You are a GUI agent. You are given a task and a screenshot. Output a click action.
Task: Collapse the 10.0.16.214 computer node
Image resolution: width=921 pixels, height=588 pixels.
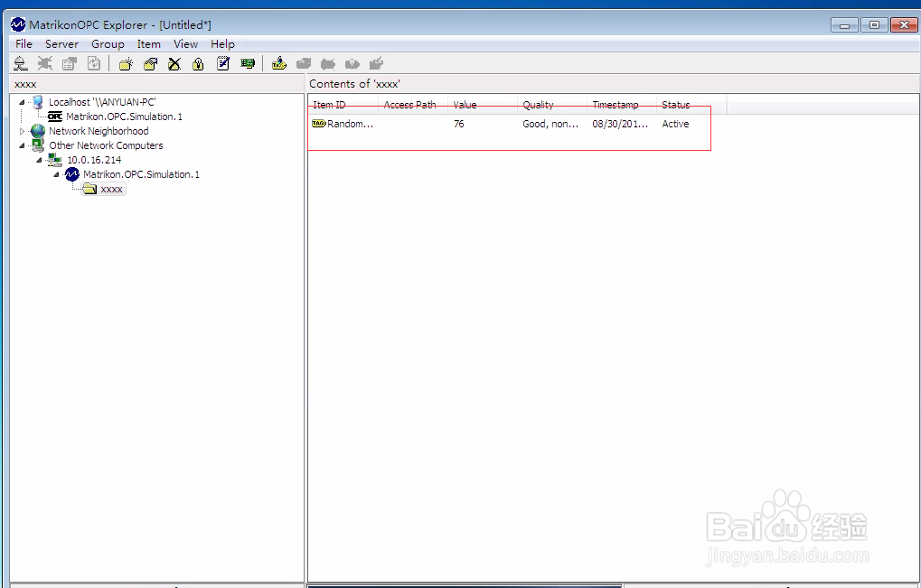point(40,160)
